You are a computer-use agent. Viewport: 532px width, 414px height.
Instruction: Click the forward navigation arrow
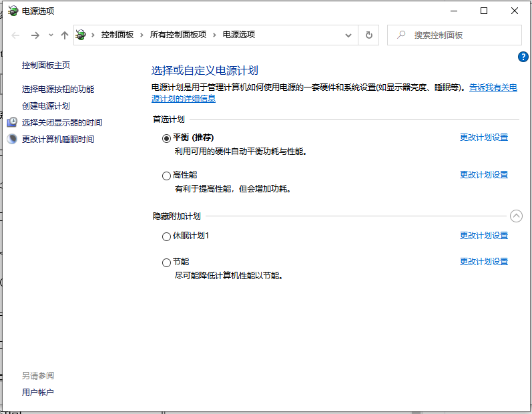tap(35, 35)
